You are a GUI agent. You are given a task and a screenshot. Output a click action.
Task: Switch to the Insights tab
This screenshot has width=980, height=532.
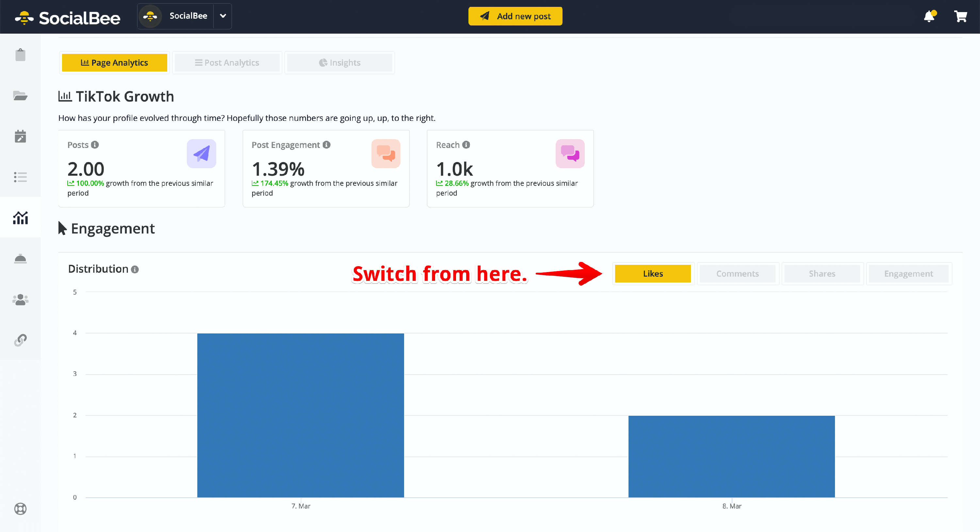tap(339, 62)
